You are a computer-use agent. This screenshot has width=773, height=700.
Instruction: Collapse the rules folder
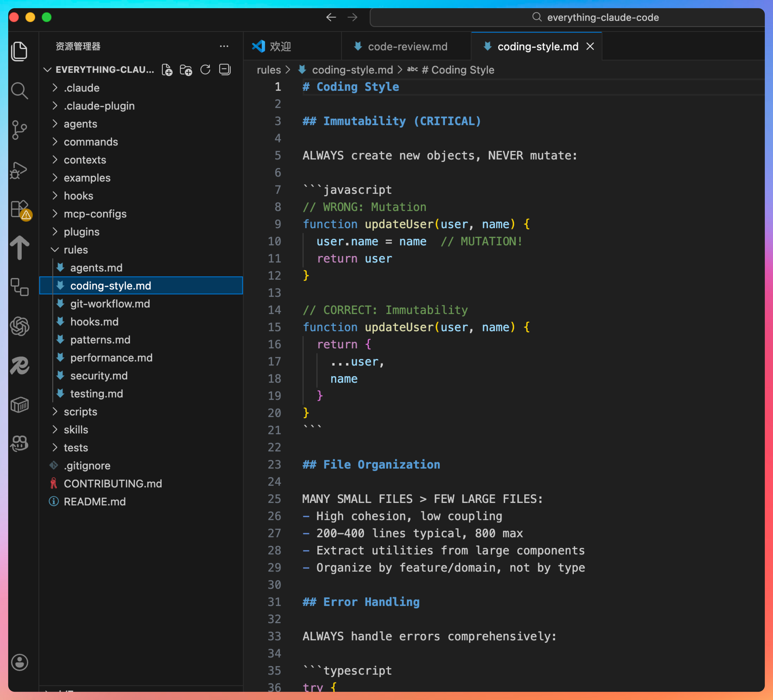[75, 250]
